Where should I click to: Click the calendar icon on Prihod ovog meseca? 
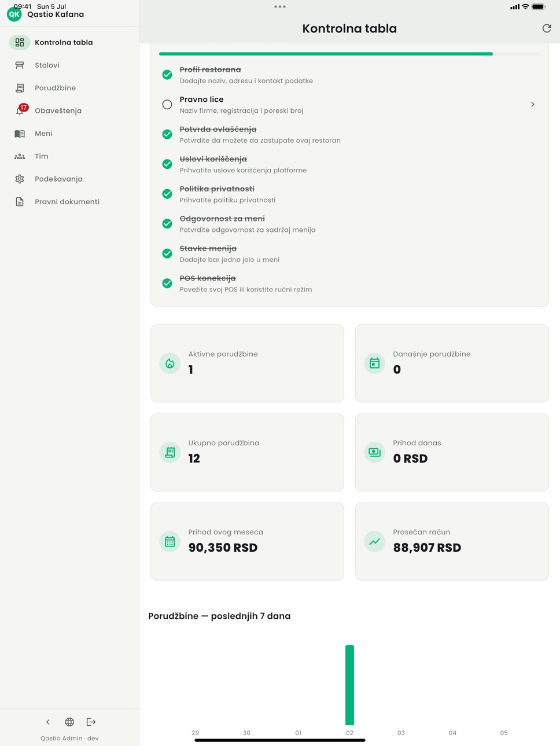[x=170, y=541]
